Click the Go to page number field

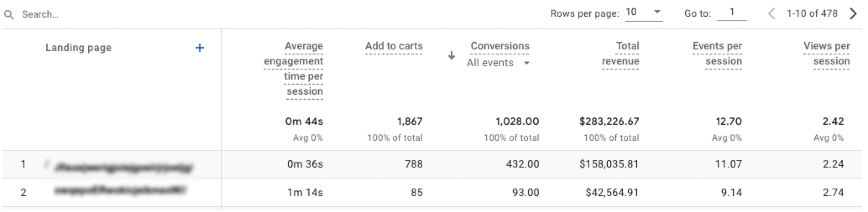pos(732,13)
